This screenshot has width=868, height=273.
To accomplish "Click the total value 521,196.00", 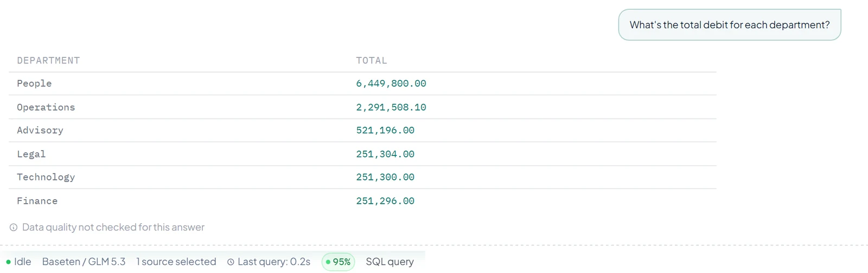I will pos(385,131).
